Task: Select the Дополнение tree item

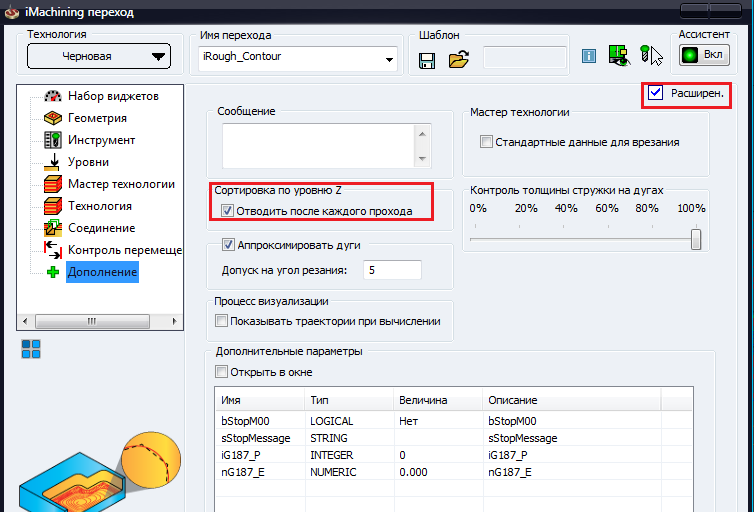Action: [102, 272]
